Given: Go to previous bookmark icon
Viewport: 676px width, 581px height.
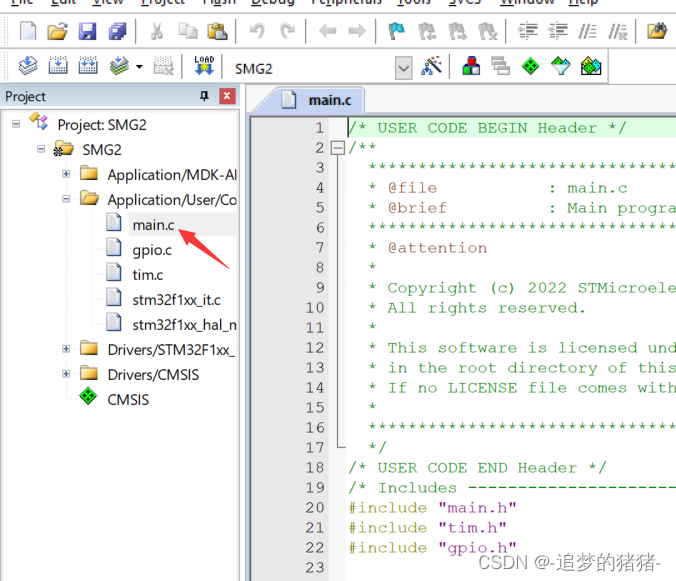Looking at the screenshot, I should click(427, 31).
